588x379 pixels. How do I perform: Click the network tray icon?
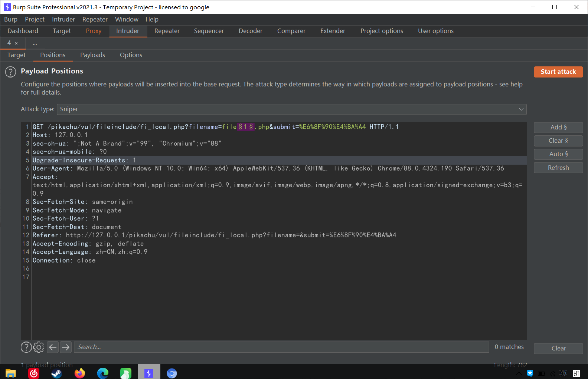point(553,373)
